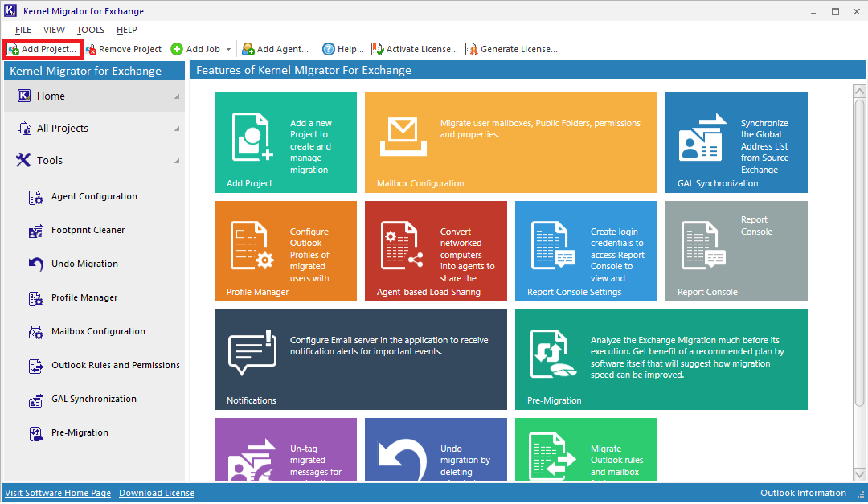
Task: Open the Add Job dropdown arrow
Action: (228, 49)
